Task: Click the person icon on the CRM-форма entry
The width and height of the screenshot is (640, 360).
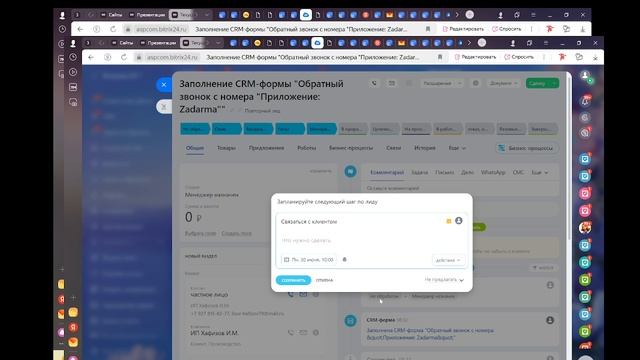Action: tap(550, 320)
